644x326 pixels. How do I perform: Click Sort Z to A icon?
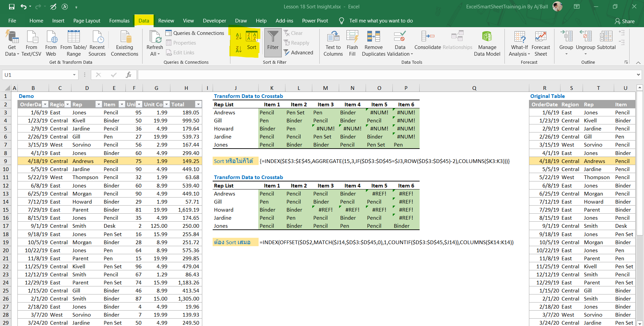coord(238,49)
